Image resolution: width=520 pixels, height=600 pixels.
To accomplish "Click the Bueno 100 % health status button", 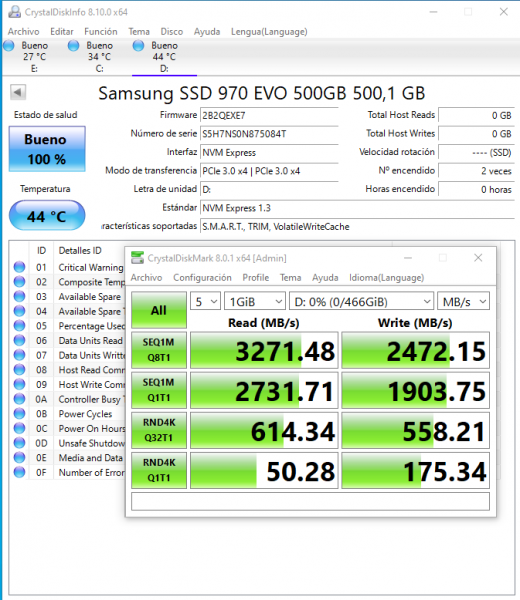I will (x=47, y=149).
